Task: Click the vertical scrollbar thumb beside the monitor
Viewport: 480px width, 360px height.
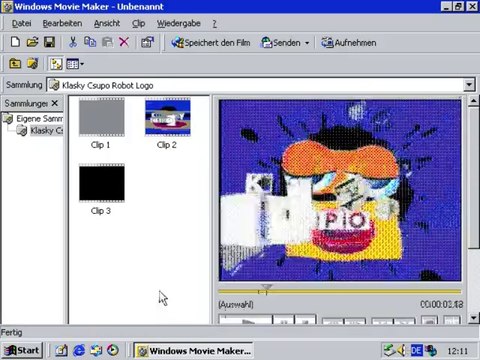Action: point(473,177)
